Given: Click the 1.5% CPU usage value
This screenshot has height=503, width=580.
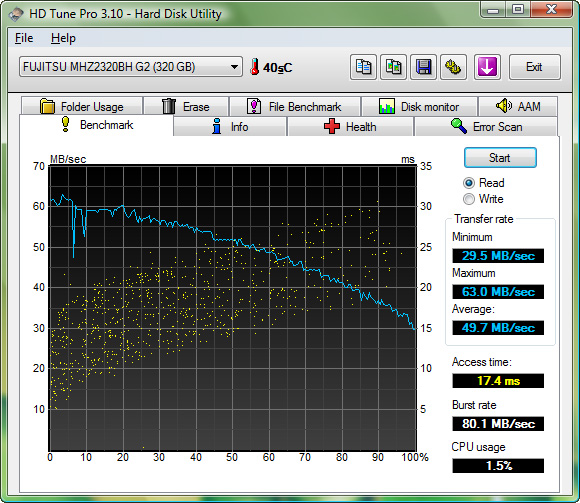Looking at the screenshot, I should click(x=498, y=466).
